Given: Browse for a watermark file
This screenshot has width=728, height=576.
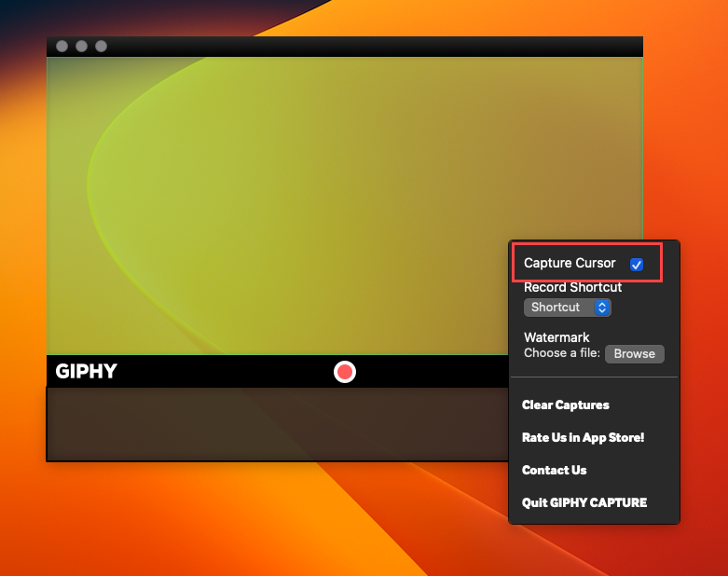Looking at the screenshot, I should tap(634, 353).
